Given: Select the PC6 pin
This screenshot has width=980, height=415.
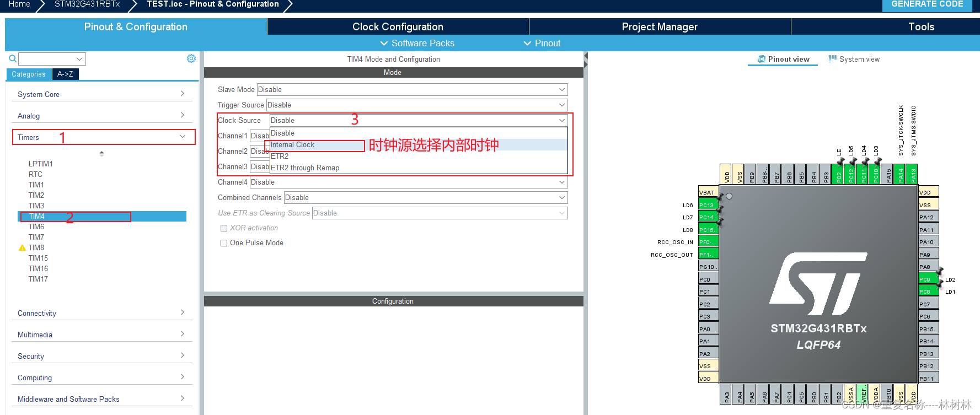Looking at the screenshot, I should click(929, 316).
